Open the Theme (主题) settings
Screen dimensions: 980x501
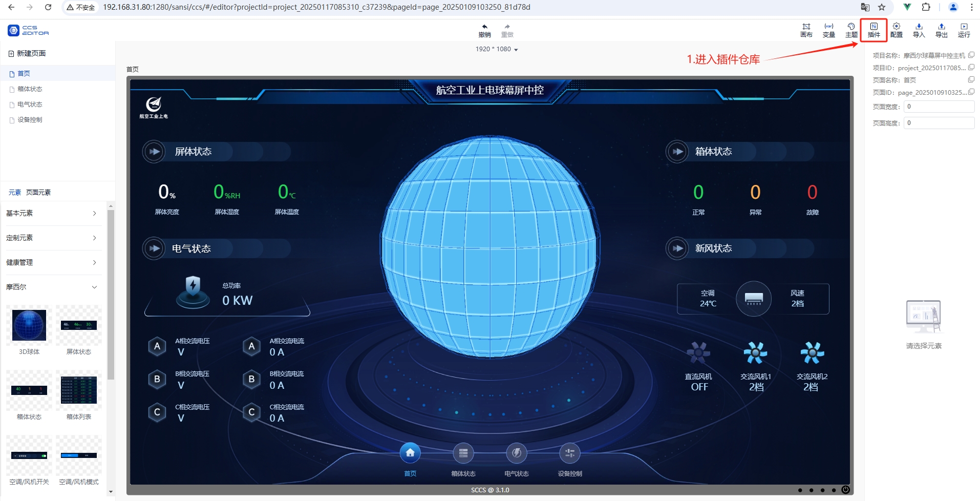click(x=851, y=30)
